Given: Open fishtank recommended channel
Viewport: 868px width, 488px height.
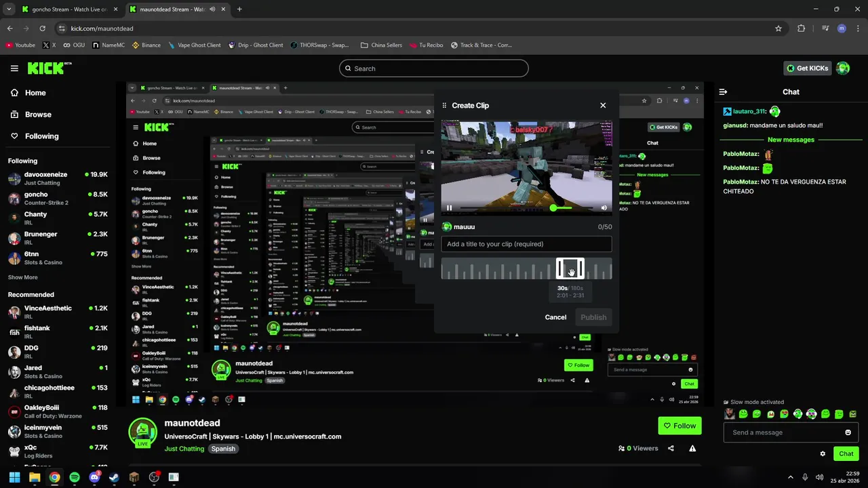Looking at the screenshot, I should pos(58,332).
